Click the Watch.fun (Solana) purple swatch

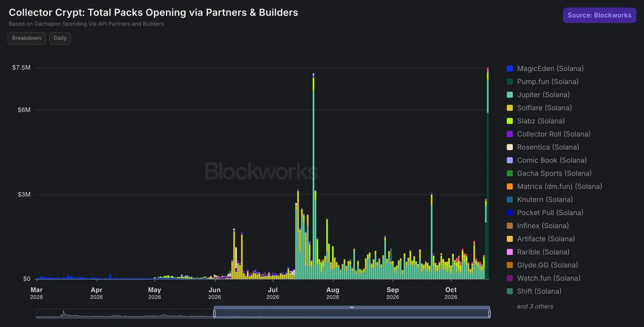coord(510,278)
